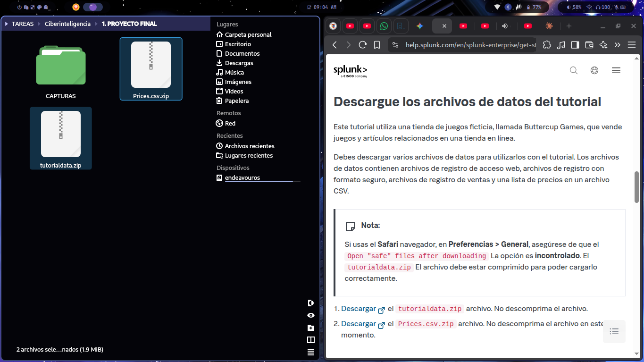Reload the Splunk help page
This screenshot has width=644, height=362.
coord(362,45)
